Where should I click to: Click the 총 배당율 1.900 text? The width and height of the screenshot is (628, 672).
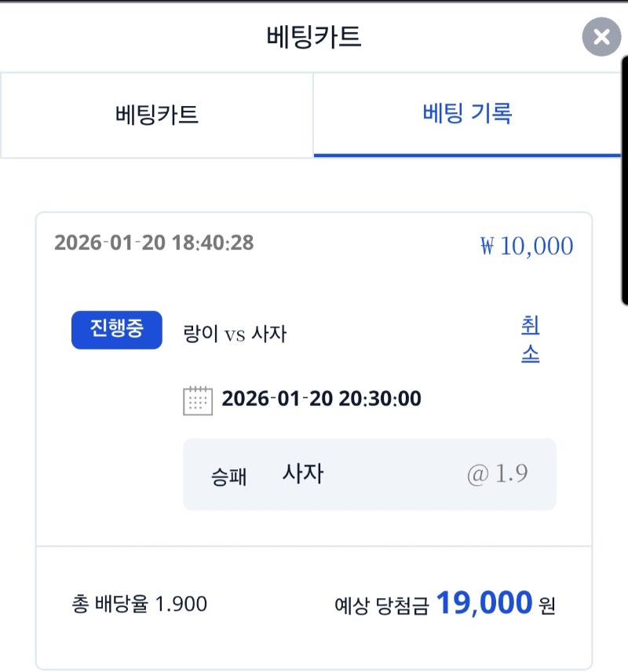[x=139, y=604]
